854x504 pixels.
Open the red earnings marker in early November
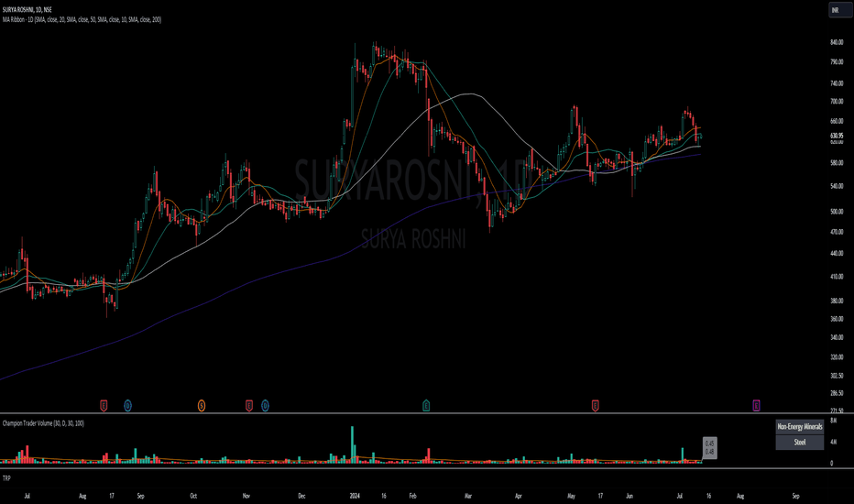(x=249, y=405)
